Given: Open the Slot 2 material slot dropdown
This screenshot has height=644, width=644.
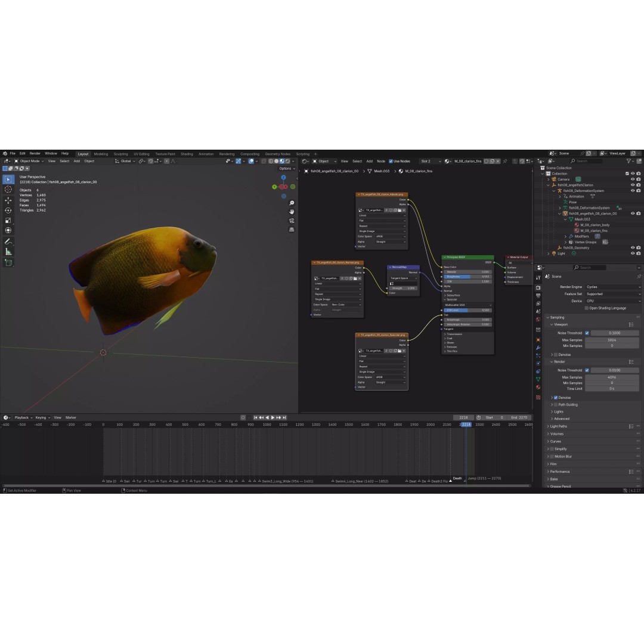Looking at the screenshot, I should pyautogui.click(x=431, y=161).
